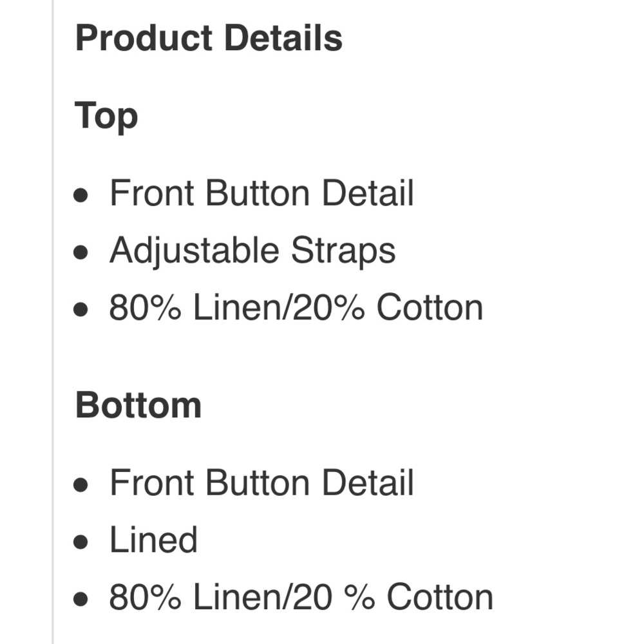Click the word Cotton in Top section
Image resolution: width=644 pixels, height=644 pixels.
(430, 308)
